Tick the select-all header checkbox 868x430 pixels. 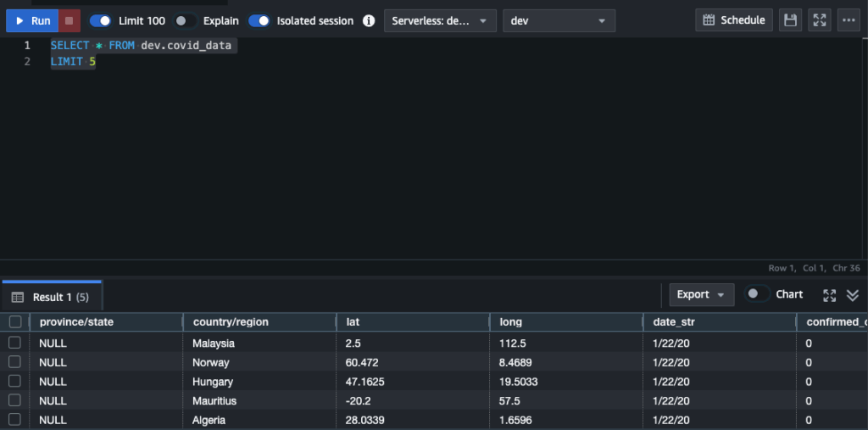pos(14,321)
